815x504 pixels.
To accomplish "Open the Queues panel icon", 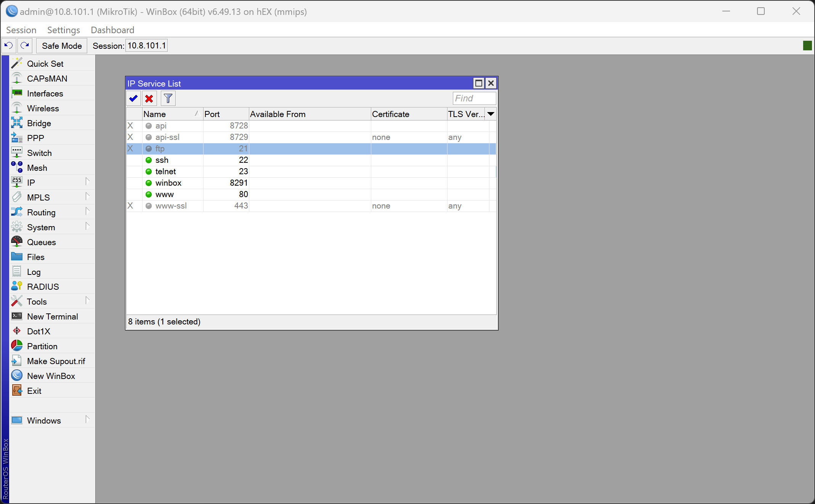I will coord(17,242).
